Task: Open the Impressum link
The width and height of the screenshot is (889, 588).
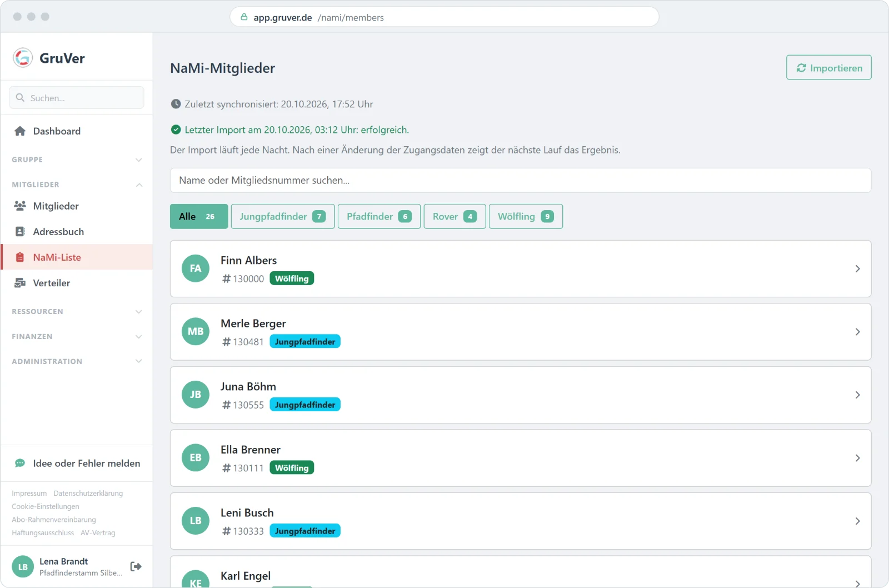Action: click(x=29, y=494)
